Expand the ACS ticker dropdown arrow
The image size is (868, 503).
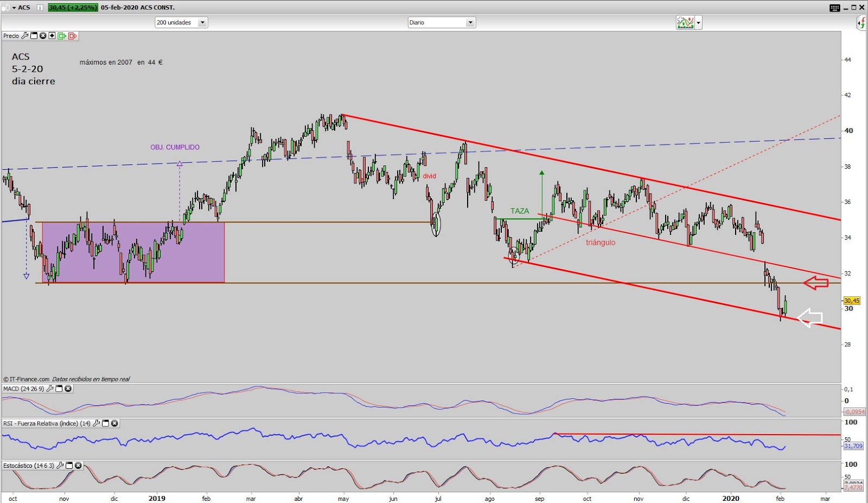[14, 8]
